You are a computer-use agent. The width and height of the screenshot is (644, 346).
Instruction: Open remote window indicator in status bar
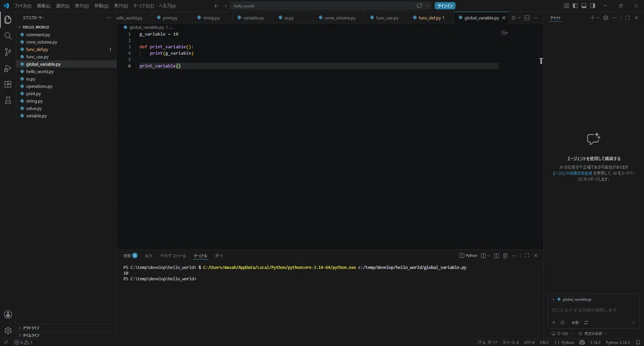[x=6, y=342]
